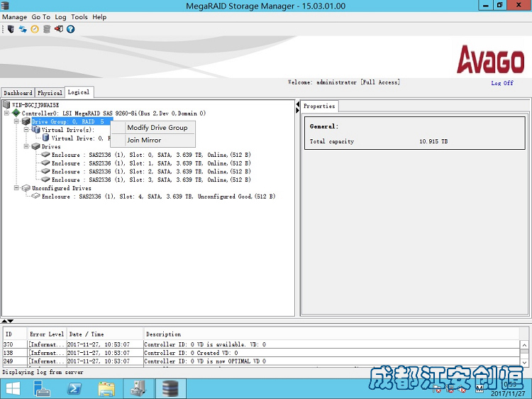Open the Windows Start button
Screen dimensions: 532x399
point(13,388)
